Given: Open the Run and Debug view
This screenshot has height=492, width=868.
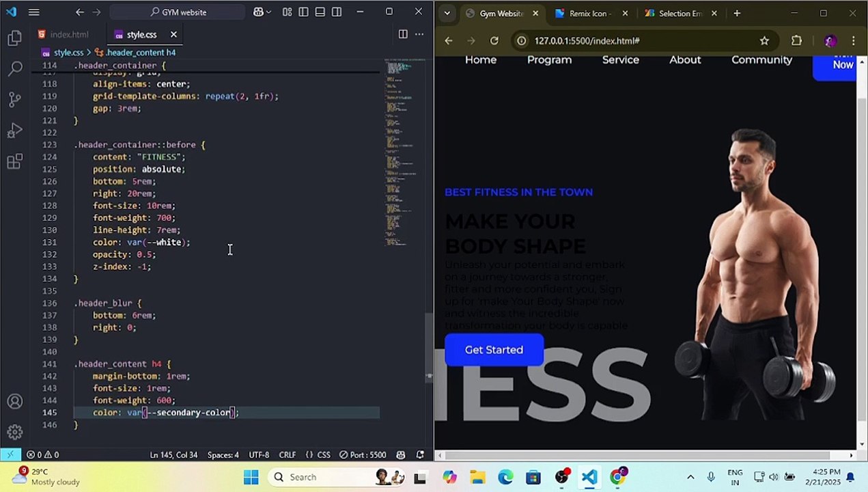Looking at the screenshot, I should pos(14,131).
